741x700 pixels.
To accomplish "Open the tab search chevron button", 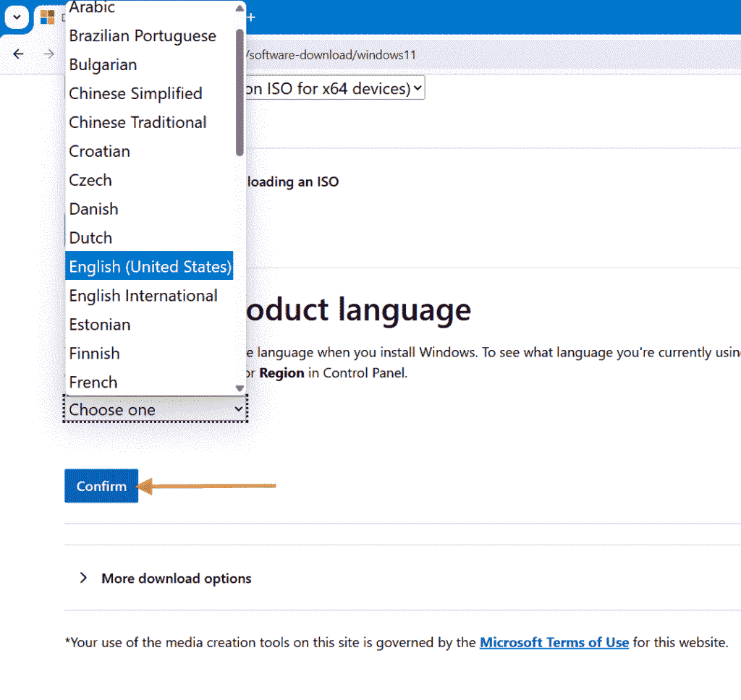I will [17, 17].
